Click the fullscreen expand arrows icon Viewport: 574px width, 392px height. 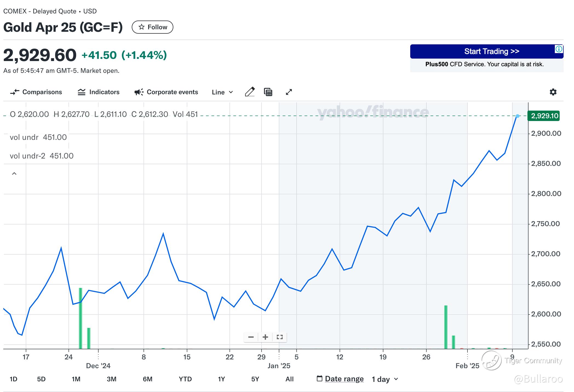[289, 92]
